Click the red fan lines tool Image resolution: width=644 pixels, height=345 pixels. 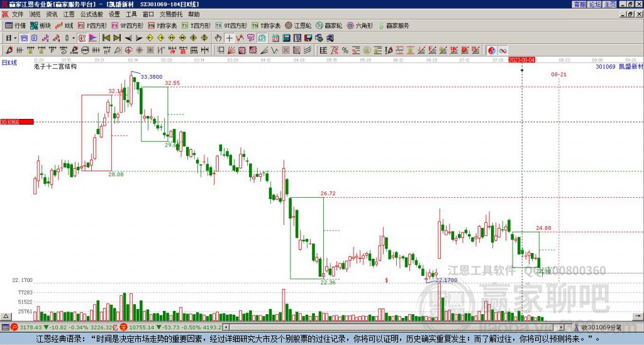coord(231,50)
